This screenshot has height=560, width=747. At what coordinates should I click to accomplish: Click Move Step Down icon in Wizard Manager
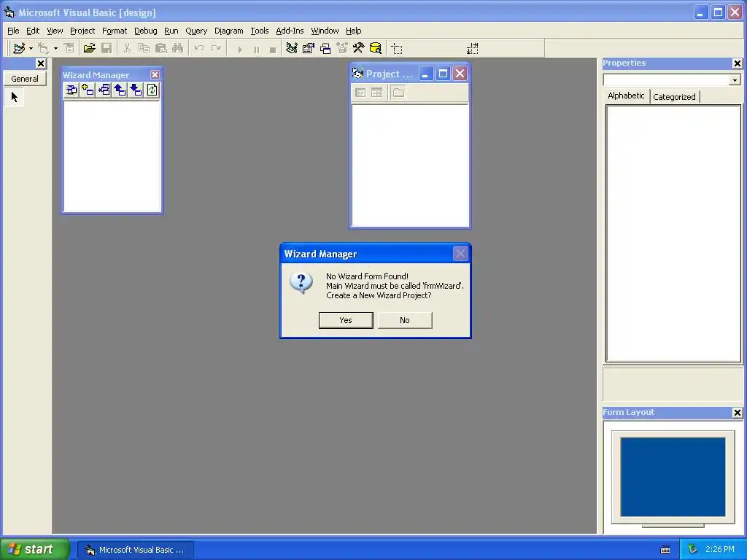click(136, 90)
